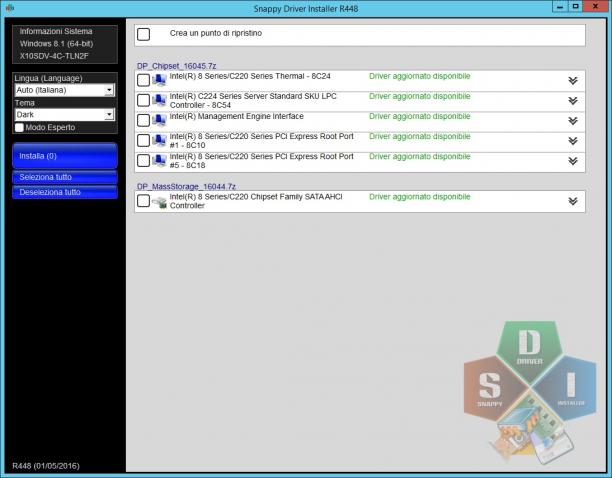The image size is (612, 478).
Task: Click device icon for PCI Express Root Port #1
Action: (159, 140)
